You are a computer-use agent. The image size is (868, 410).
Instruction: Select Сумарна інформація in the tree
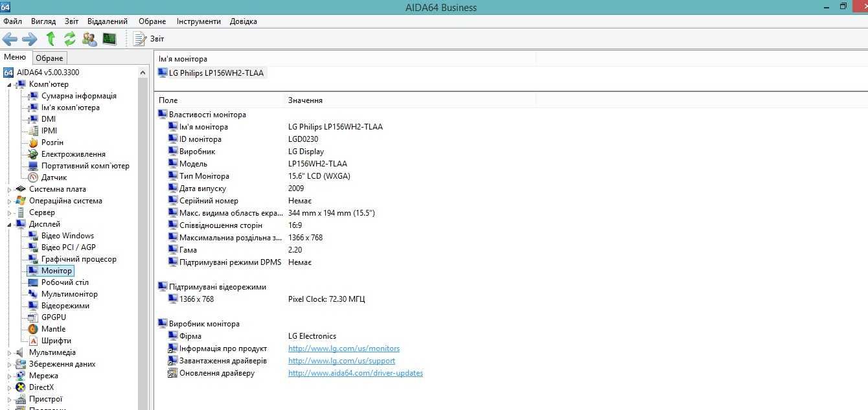click(x=79, y=96)
